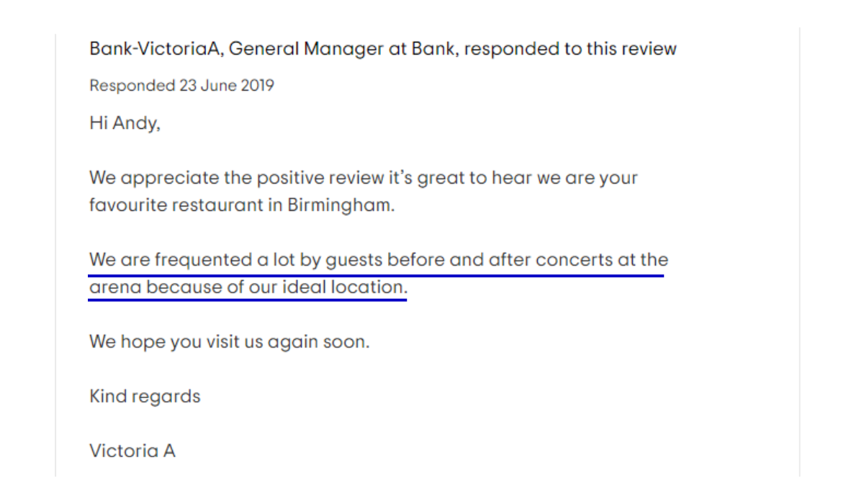Image resolution: width=864 pixels, height=504 pixels.
Task: Click the left vertical border of response box
Action: (x=55, y=252)
